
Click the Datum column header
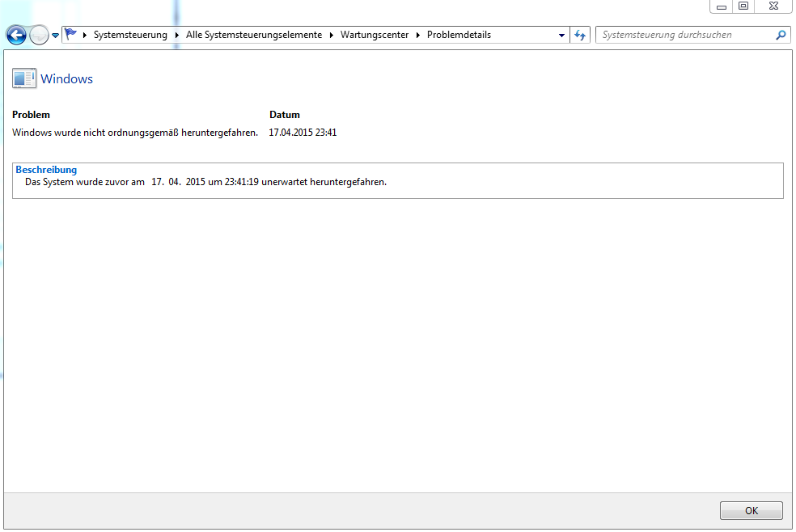coord(284,115)
